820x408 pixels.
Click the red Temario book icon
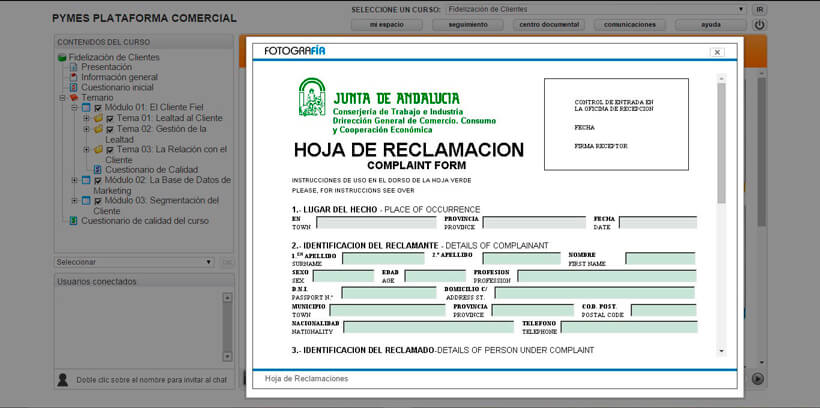click(73, 98)
